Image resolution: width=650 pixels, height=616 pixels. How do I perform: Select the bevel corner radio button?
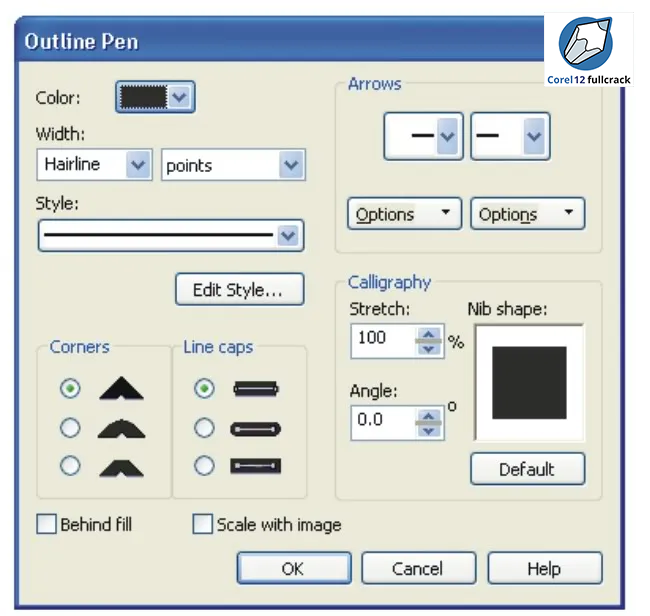point(70,465)
